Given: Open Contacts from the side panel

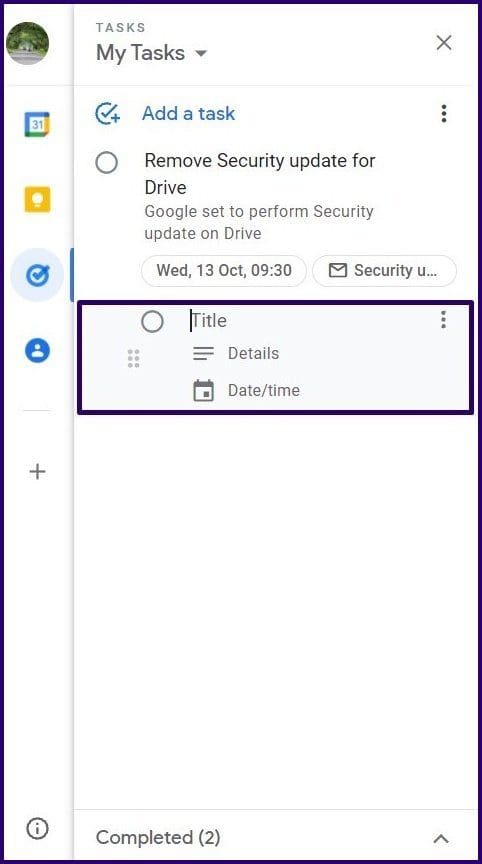Looking at the screenshot, I should pyautogui.click(x=37, y=350).
